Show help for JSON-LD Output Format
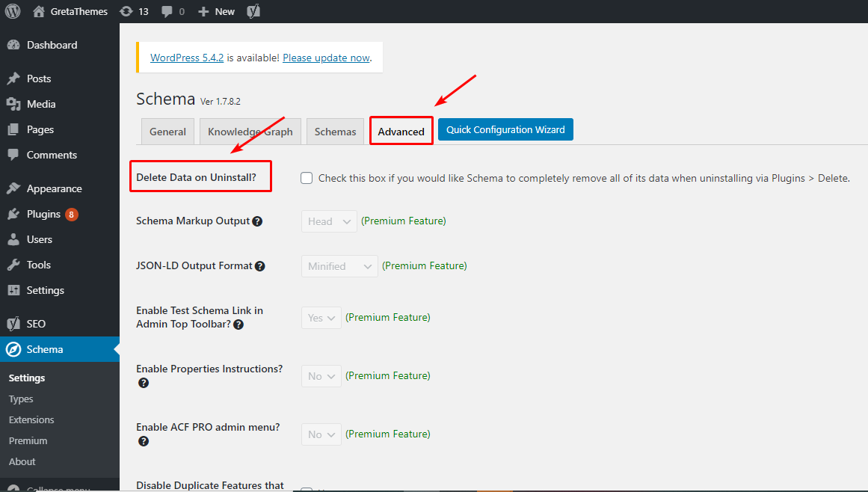This screenshot has width=868, height=492. pos(259,266)
